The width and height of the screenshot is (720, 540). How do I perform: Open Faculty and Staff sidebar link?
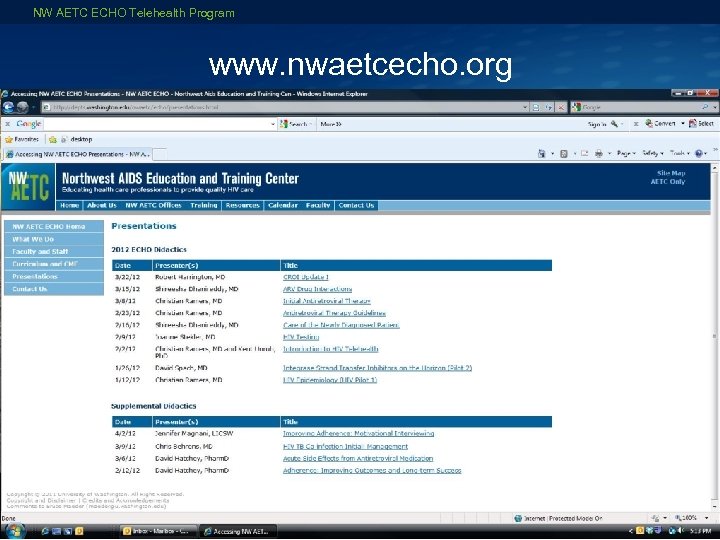(x=54, y=251)
